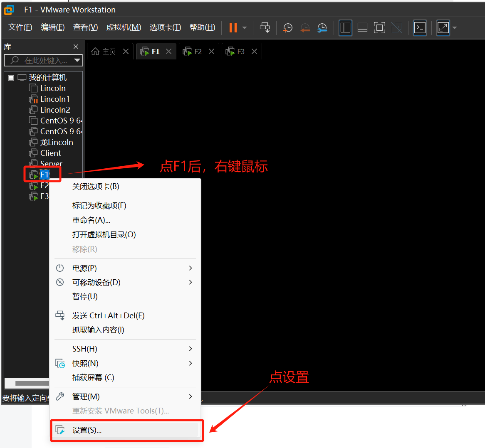Viewport: 485px width, 448px height.
Task: Choose 打开虚拟机目录(O) from context menu
Action: 125,235
